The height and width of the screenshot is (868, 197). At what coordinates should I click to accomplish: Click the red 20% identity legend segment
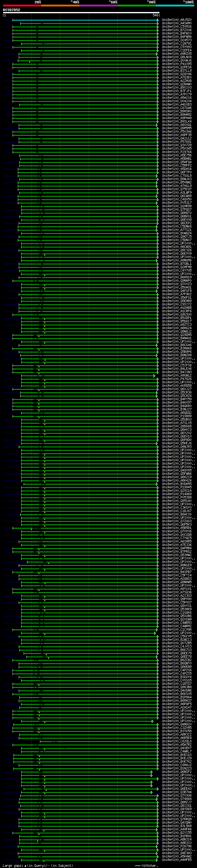22,6
